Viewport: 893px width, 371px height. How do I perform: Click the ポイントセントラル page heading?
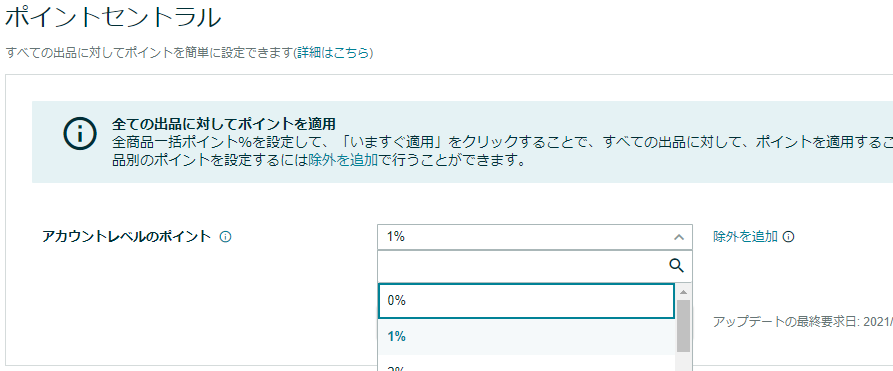point(113,18)
